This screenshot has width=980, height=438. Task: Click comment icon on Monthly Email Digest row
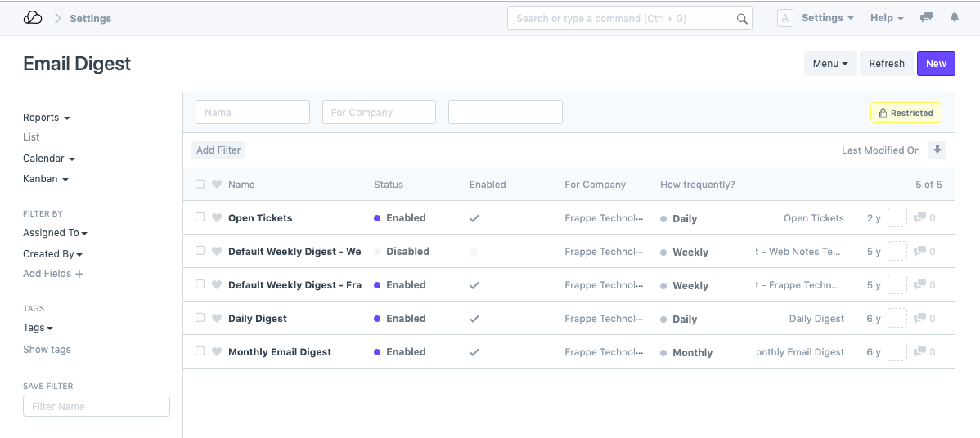tap(919, 352)
